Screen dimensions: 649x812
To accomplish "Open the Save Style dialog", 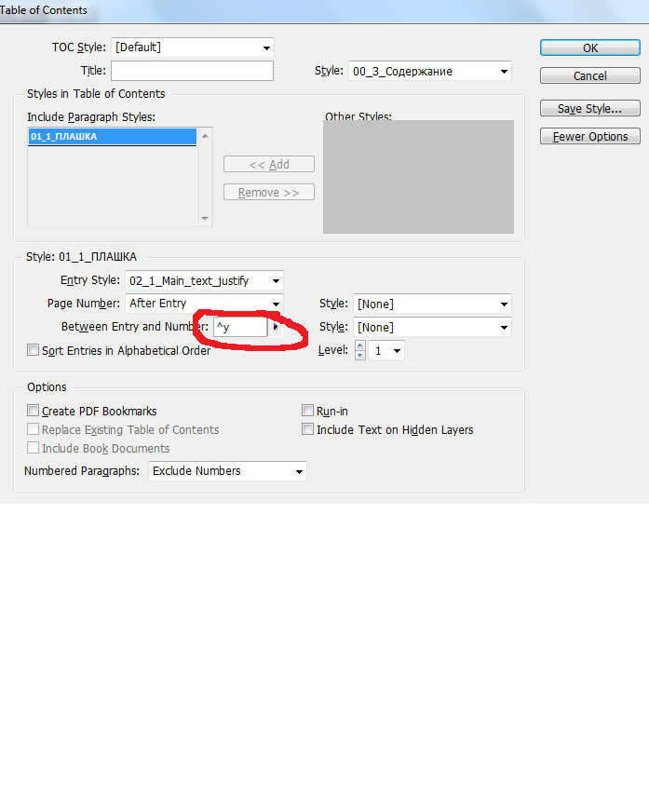I will coord(590,108).
